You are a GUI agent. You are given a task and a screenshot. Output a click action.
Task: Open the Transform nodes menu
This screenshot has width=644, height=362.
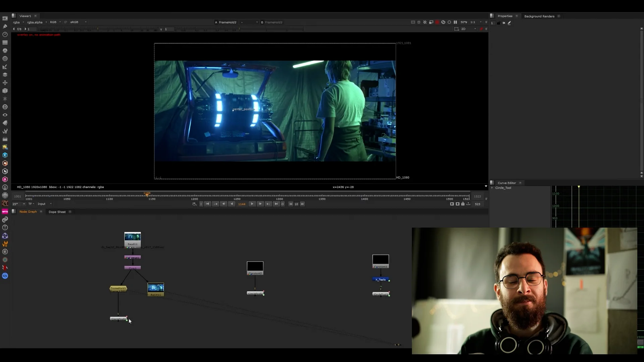tap(5, 83)
